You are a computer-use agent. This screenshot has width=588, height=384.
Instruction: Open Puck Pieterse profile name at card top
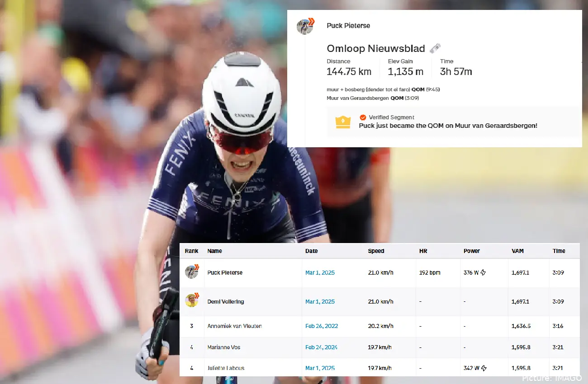pos(348,26)
